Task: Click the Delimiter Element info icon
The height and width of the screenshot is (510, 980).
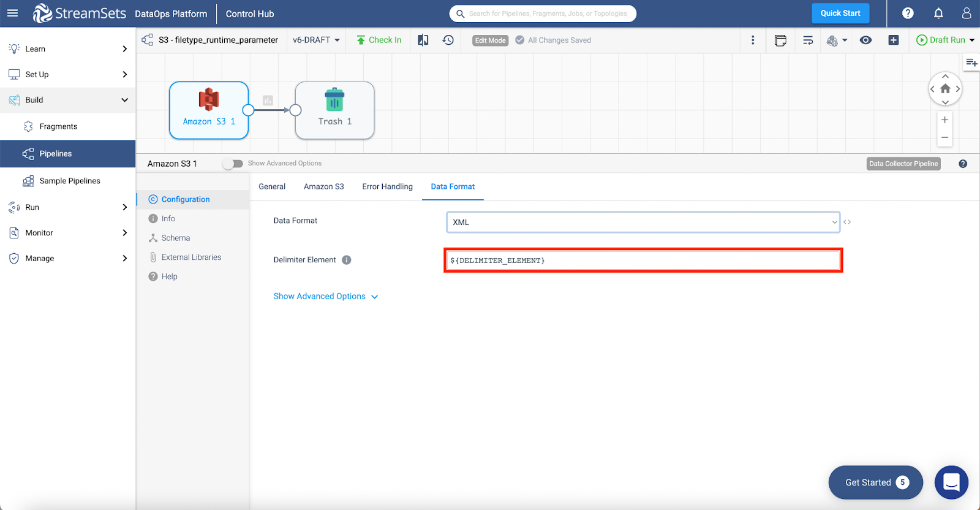Action: 347,260
